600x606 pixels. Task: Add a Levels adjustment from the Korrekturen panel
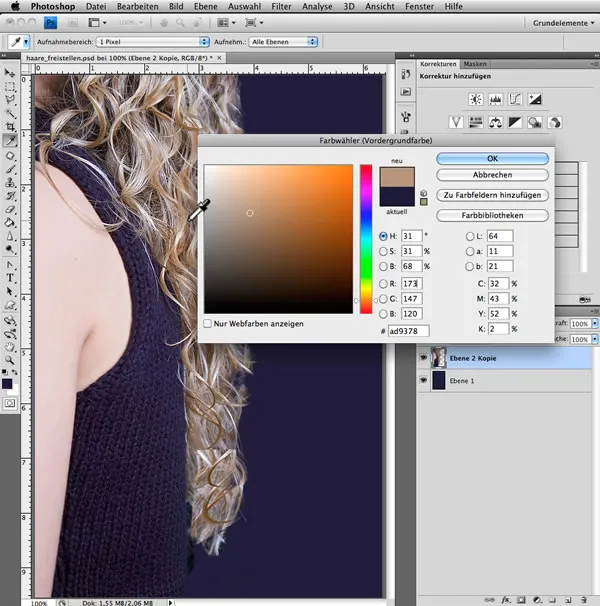click(494, 99)
